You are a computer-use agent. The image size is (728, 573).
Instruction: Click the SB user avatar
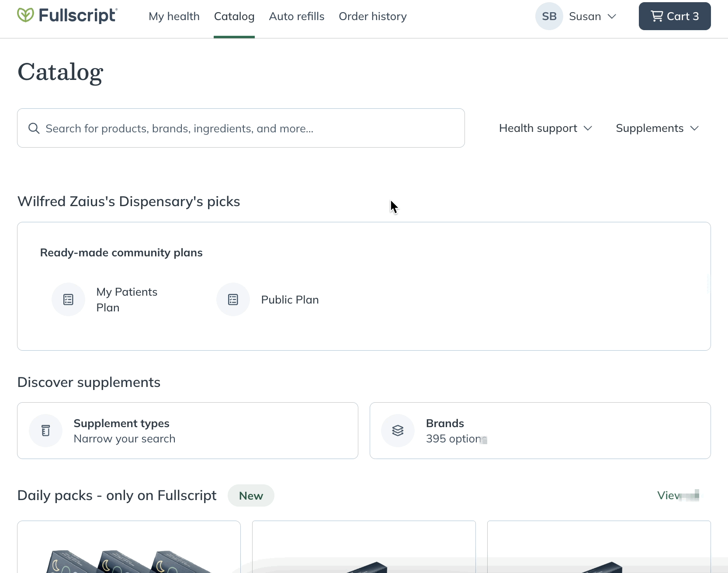tap(549, 16)
